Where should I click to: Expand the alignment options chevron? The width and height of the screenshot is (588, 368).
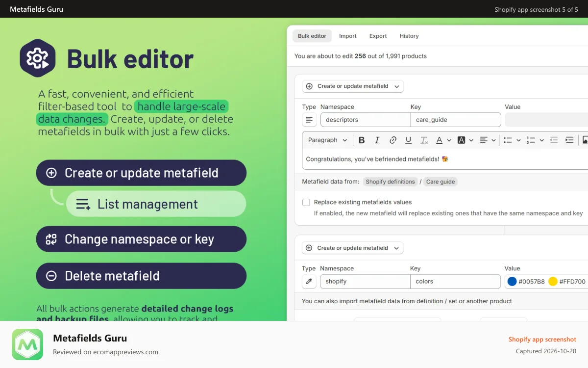click(x=494, y=140)
